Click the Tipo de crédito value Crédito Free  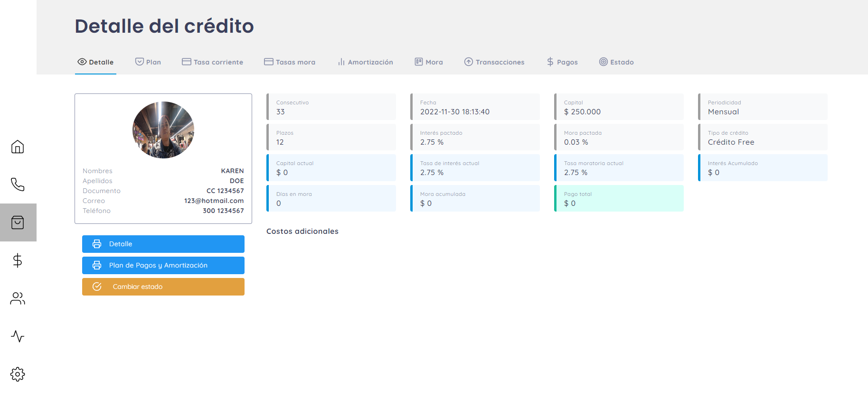(x=731, y=142)
